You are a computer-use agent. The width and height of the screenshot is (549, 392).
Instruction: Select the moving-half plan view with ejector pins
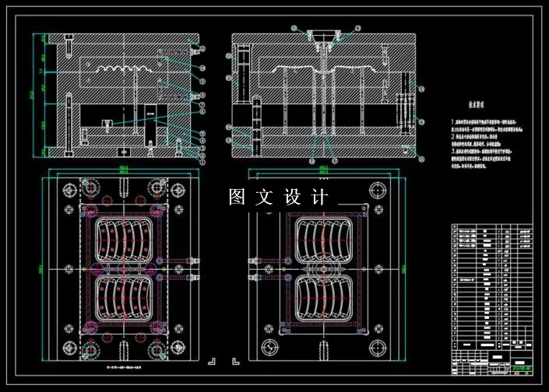[x=124, y=269]
